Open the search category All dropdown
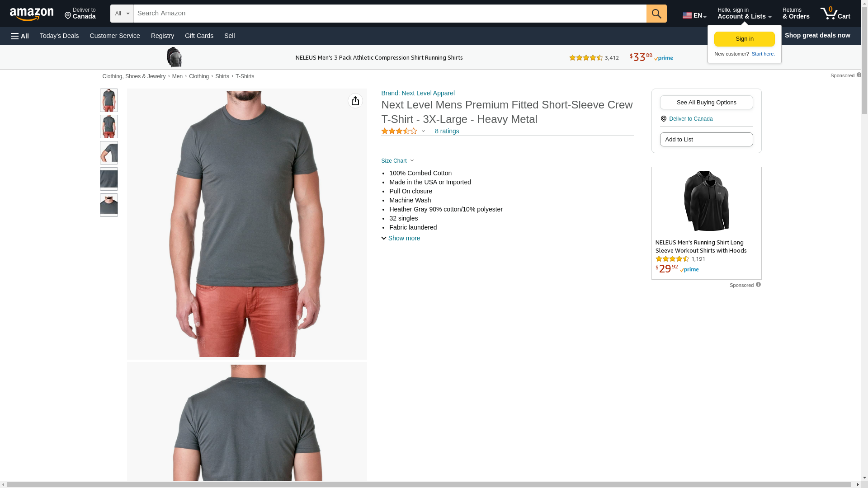This screenshot has height=488, width=868. [122, 14]
